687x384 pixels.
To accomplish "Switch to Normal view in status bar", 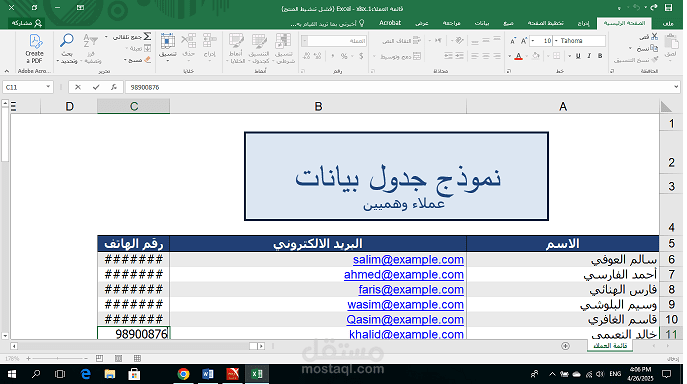I will click(137, 359).
